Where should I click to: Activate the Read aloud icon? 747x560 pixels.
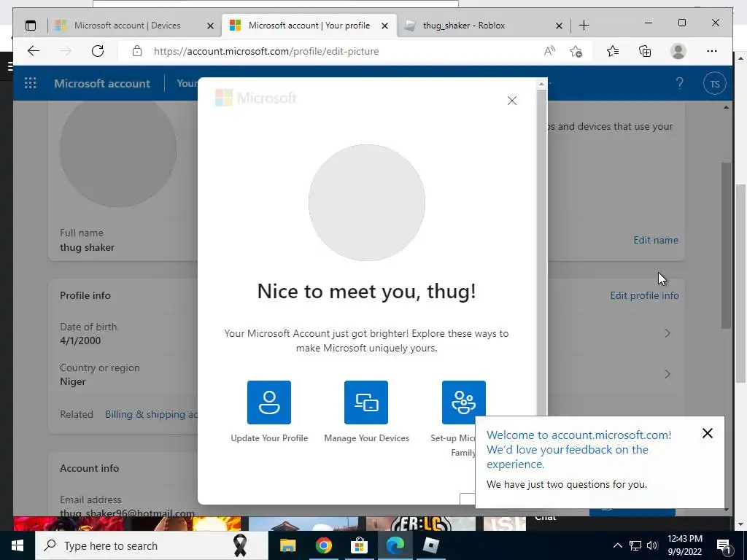549,51
